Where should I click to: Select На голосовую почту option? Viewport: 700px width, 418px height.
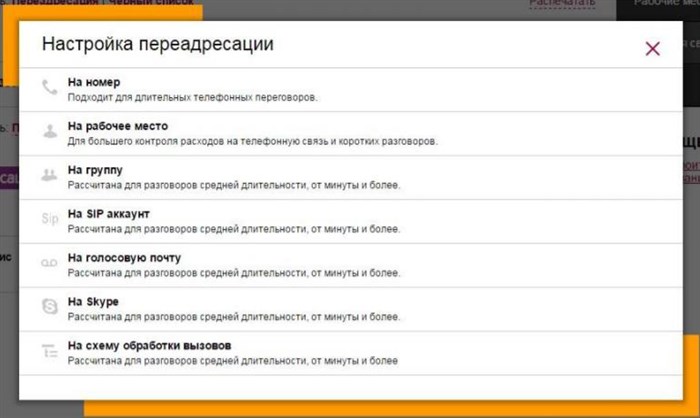(x=351, y=265)
